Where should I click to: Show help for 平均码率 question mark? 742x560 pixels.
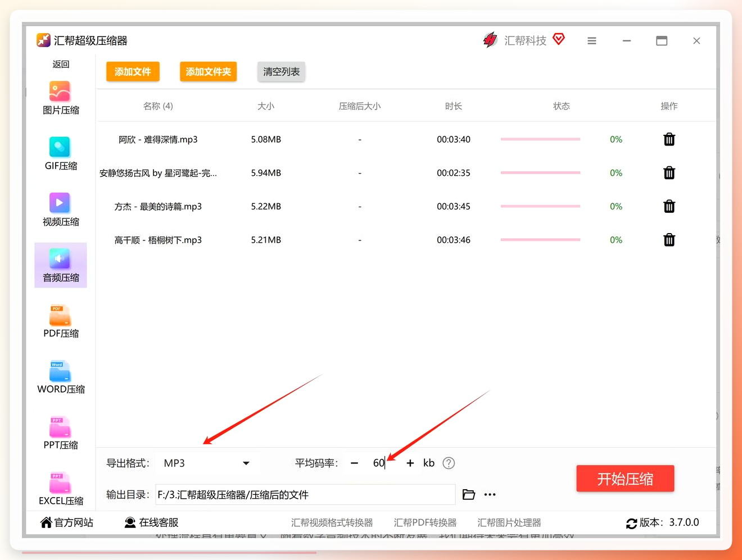(449, 463)
